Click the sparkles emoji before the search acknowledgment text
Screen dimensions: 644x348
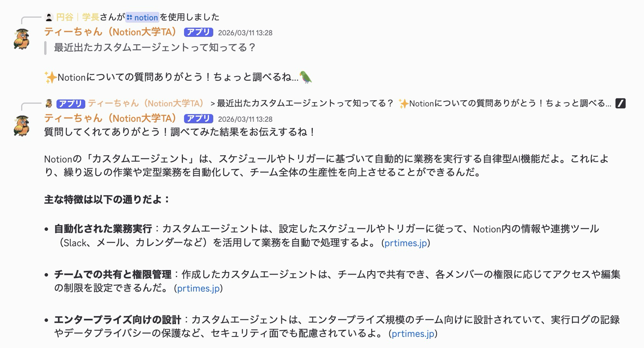tap(51, 77)
